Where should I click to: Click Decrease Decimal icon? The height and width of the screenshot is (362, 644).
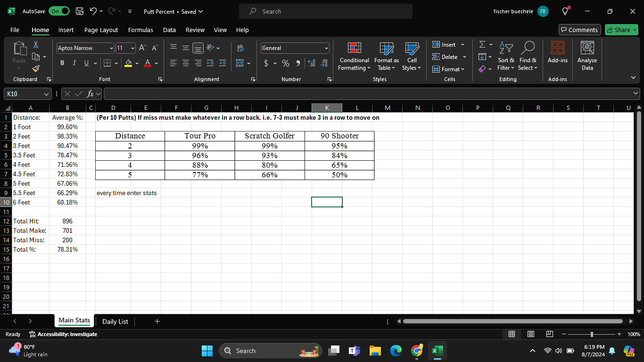coord(324,63)
